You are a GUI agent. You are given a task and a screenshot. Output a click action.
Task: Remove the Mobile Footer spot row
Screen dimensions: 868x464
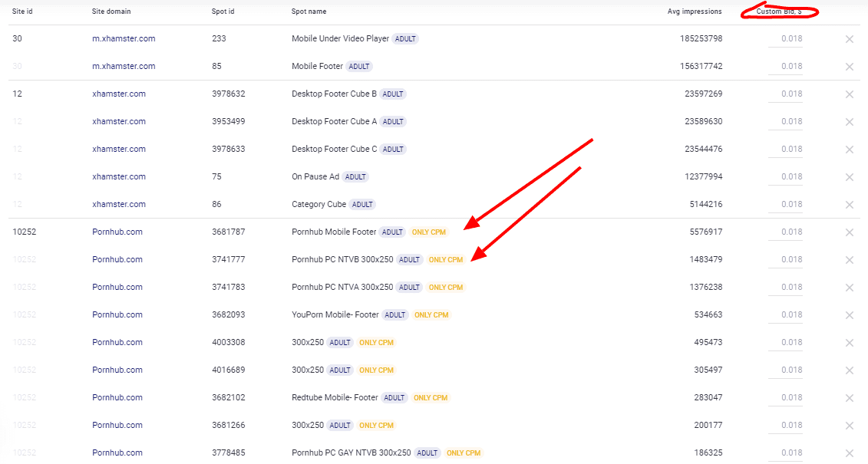(x=849, y=67)
